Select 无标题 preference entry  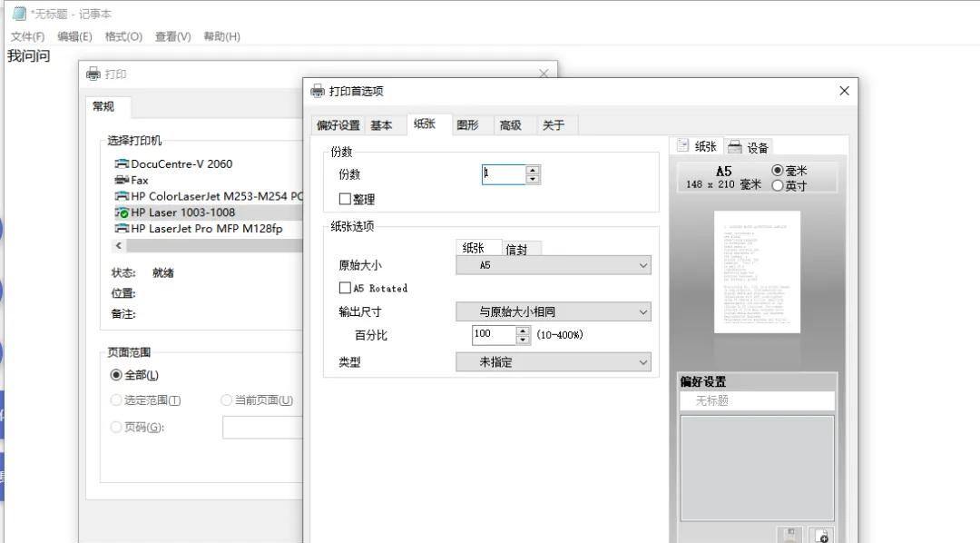coord(757,400)
